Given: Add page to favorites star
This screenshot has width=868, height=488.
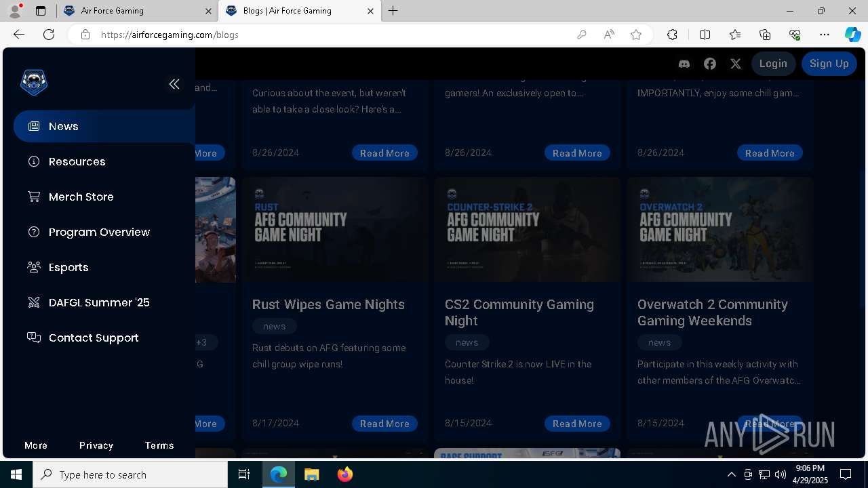Looking at the screenshot, I should click(x=636, y=35).
